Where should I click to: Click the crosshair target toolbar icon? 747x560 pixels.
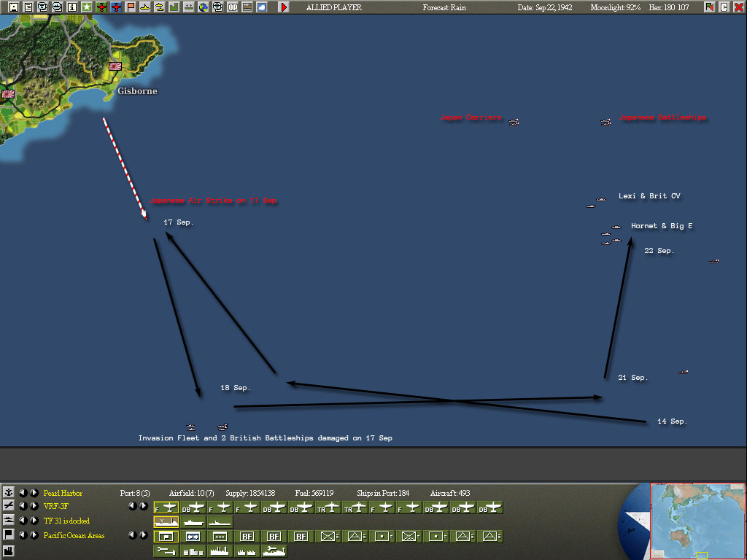(x=217, y=7)
